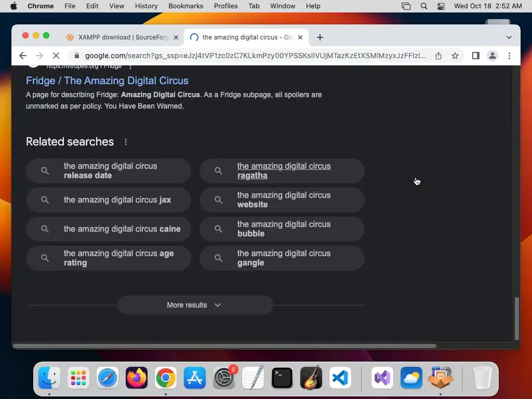Open Related searches three-dot options
This screenshot has width=532, height=399.
(126, 142)
